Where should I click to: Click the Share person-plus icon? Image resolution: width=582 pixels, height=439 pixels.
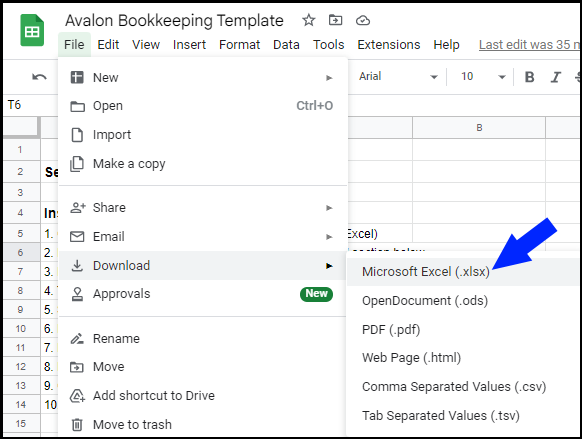[78, 207]
